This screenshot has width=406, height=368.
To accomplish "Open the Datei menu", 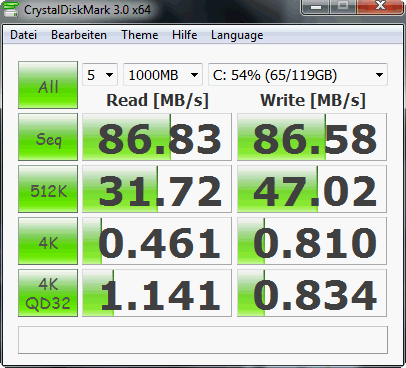I will click(23, 35).
